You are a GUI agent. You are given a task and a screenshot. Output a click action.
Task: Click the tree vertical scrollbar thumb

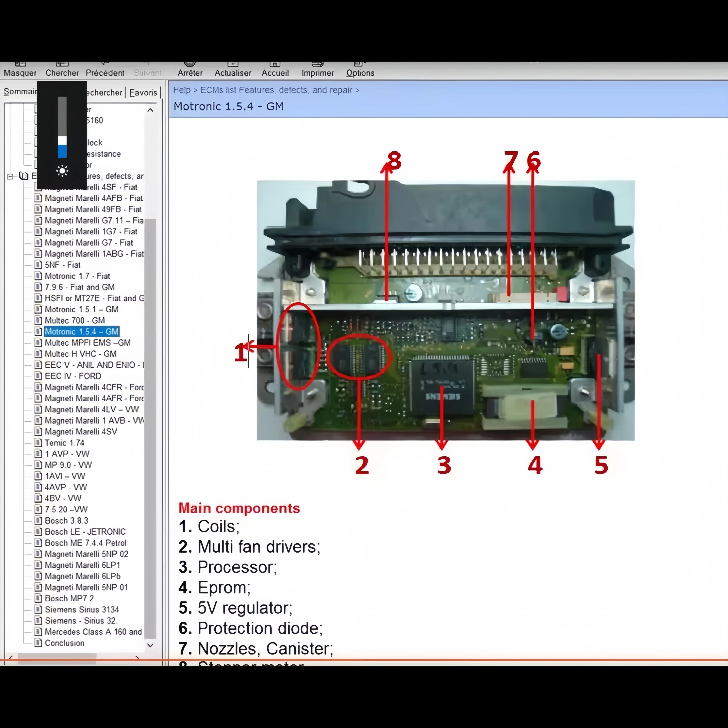[x=150, y=428]
